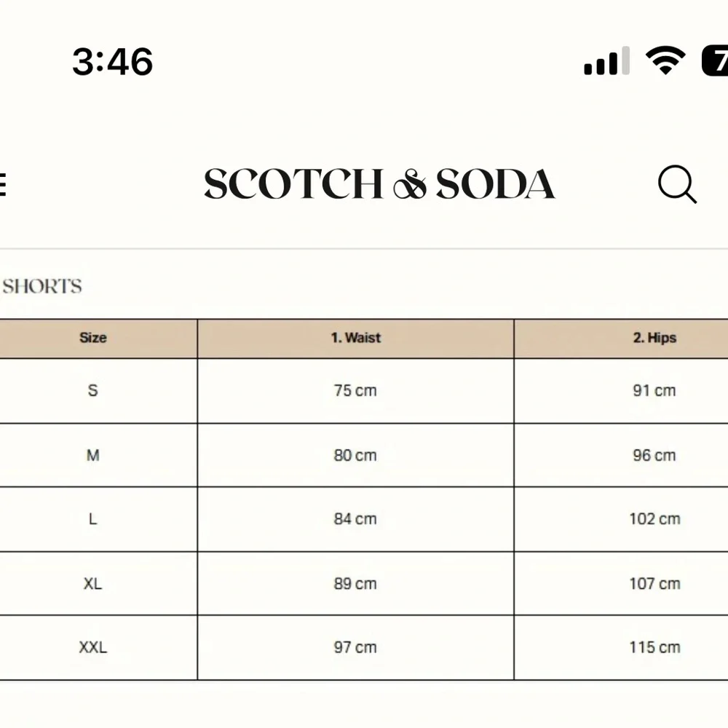The width and height of the screenshot is (728, 728).
Task: Open the hamburger menu icon
Action: pyautogui.click(x=3, y=185)
